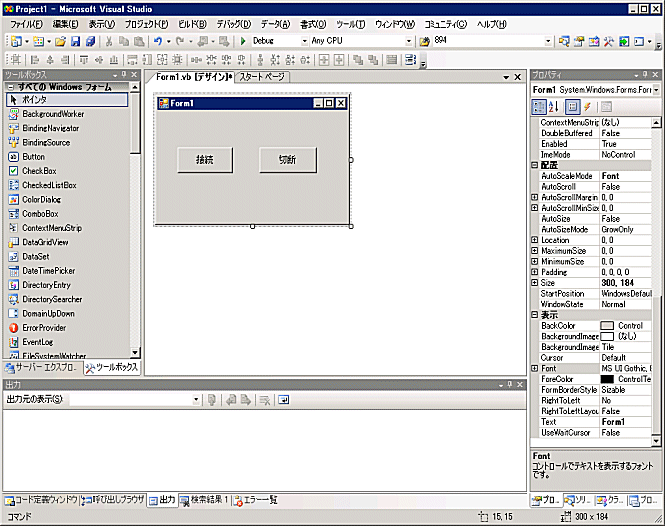Open the object selector dropdown showing Form1

[656, 90]
